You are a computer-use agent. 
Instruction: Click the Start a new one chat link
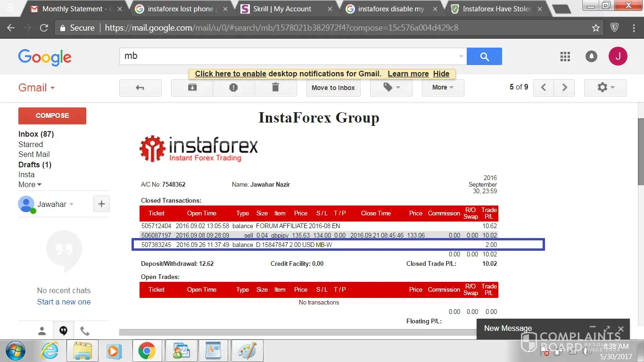pos(64,302)
